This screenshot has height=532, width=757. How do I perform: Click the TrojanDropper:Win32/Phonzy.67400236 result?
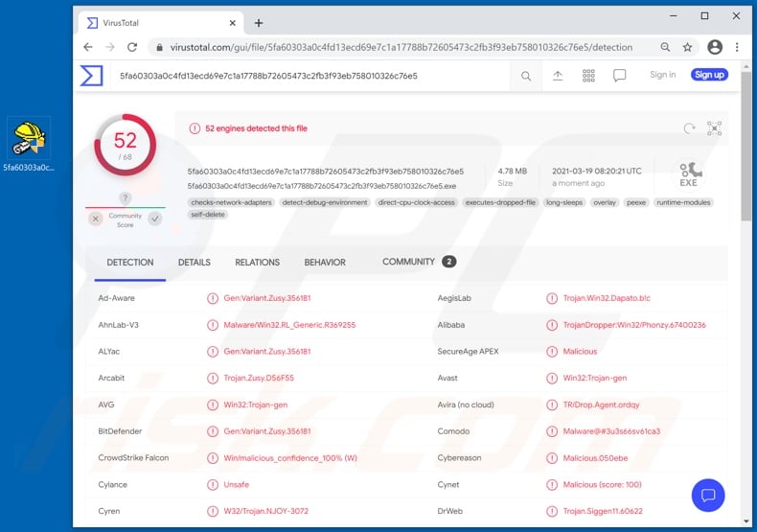634,325
